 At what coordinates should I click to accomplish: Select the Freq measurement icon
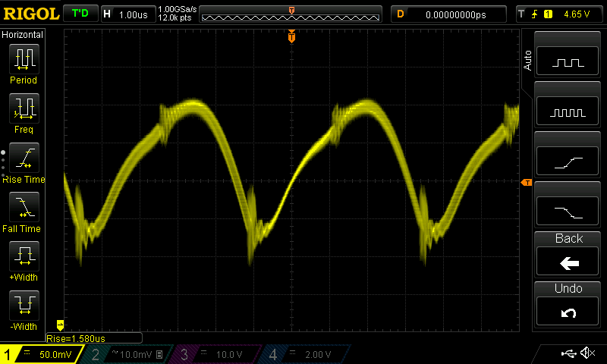(x=24, y=108)
